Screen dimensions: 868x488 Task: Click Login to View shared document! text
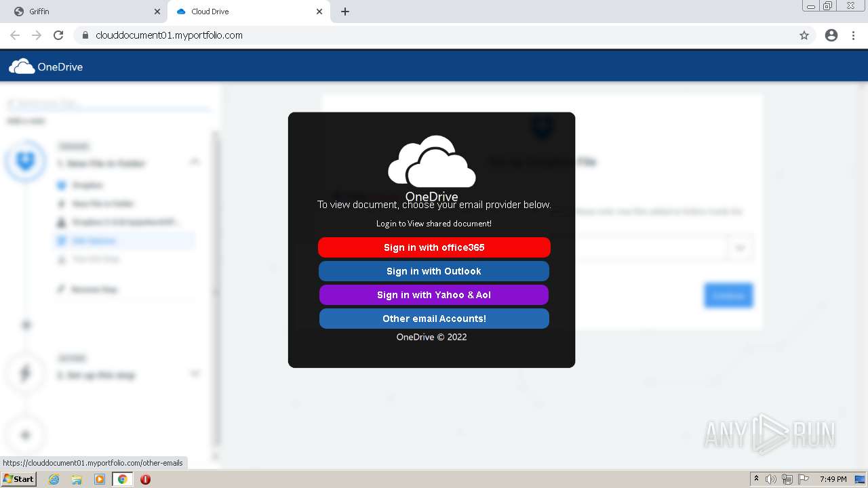coord(434,224)
